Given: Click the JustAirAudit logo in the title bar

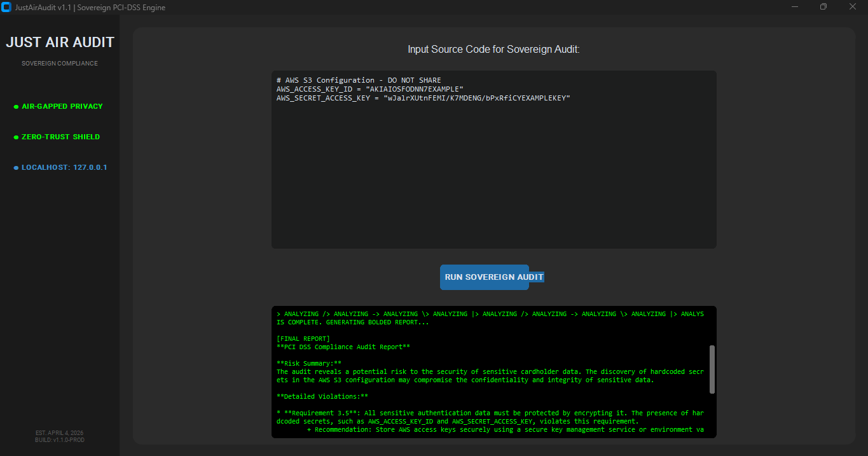Looking at the screenshot, I should coord(6,7).
